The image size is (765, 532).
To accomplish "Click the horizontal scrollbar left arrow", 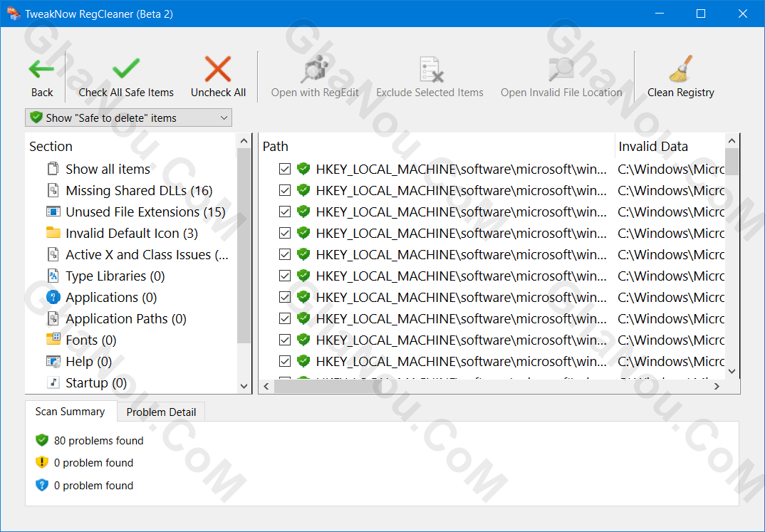I will [x=266, y=386].
